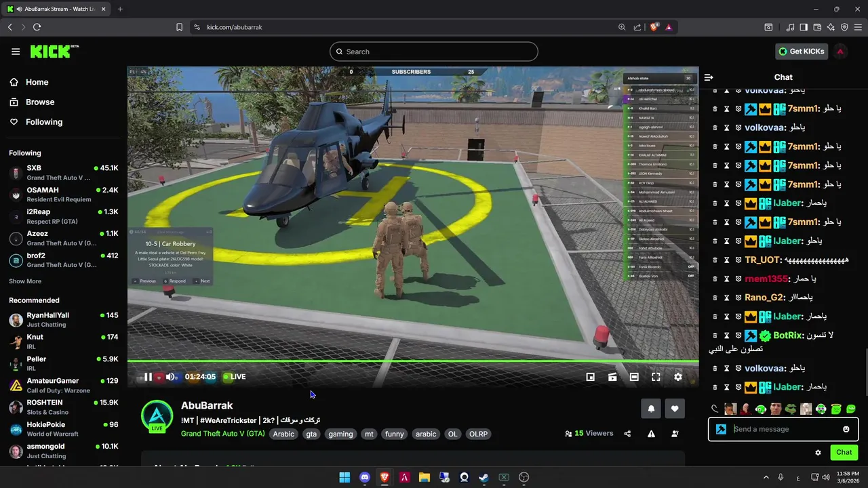Click Rano_G2 username in chat
This screenshot has width=868, height=488.
(764, 298)
